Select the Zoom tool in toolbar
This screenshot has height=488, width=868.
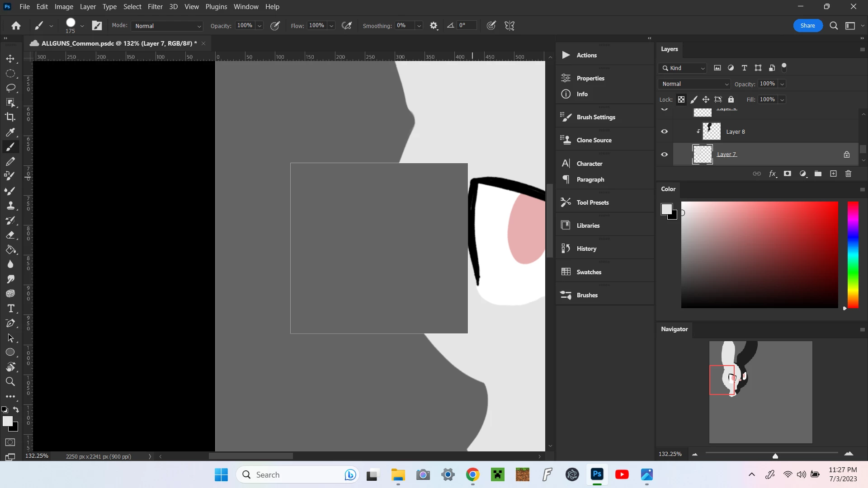coord(10,382)
